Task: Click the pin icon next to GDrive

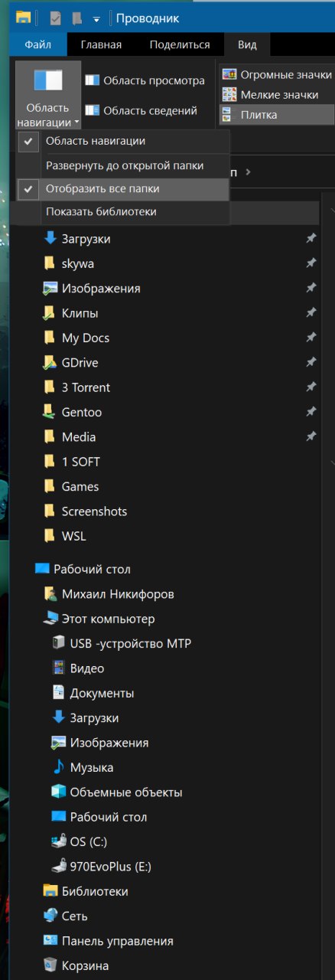Action: 311,363
